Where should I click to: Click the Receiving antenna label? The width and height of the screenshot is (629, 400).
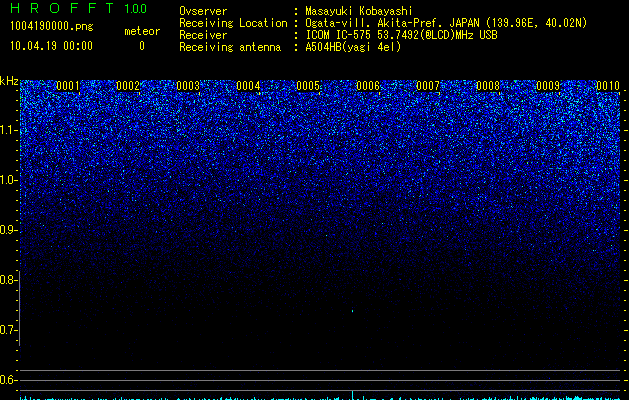(x=230, y=47)
